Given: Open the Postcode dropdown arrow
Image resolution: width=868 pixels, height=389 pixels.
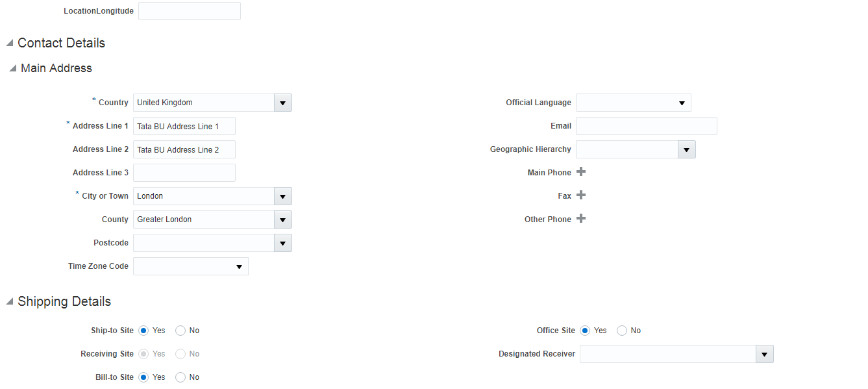Looking at the screenshot, I should 283,243.
